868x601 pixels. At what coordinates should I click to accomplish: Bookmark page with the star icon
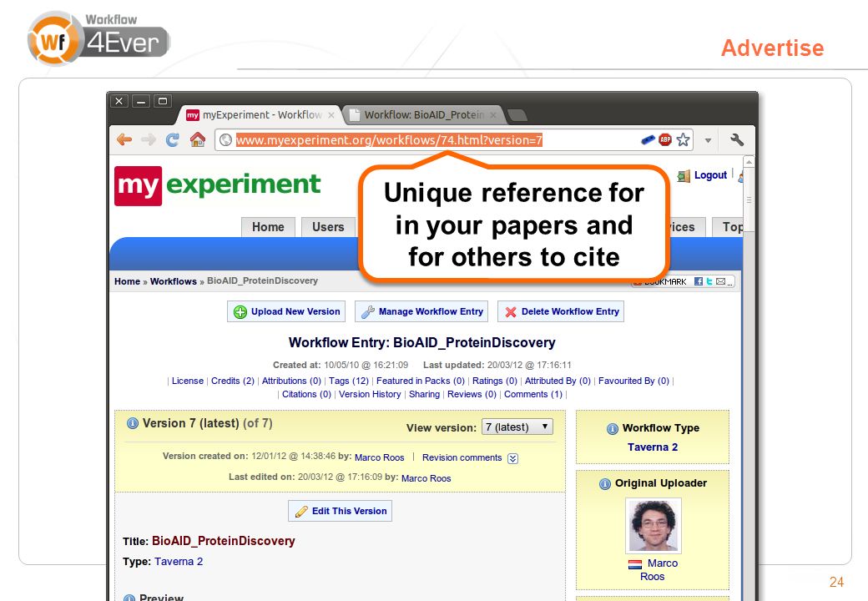[683, 140]
